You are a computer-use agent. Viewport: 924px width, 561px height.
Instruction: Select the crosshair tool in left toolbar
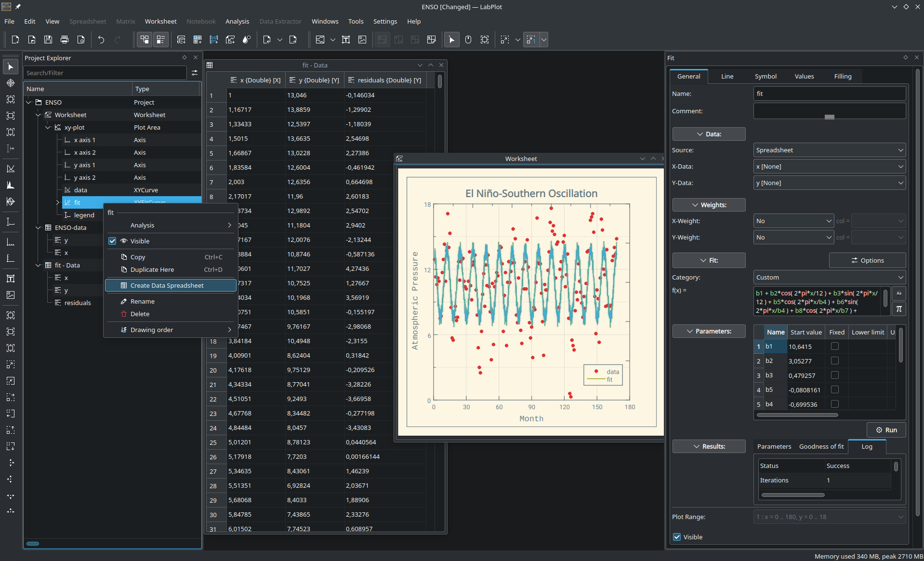(11, 83)
